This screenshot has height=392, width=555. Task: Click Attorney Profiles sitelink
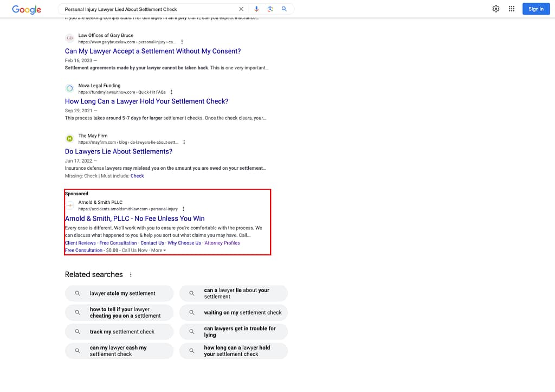point(222,243)
